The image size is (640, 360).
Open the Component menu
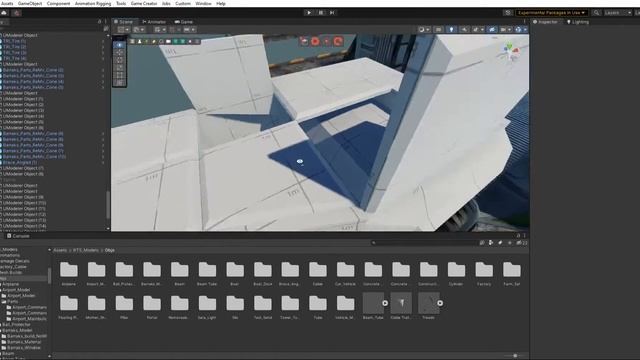point(58,3)
